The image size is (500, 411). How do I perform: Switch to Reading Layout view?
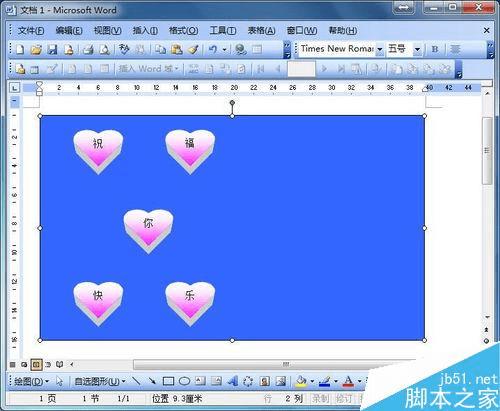tap(59, 364)
